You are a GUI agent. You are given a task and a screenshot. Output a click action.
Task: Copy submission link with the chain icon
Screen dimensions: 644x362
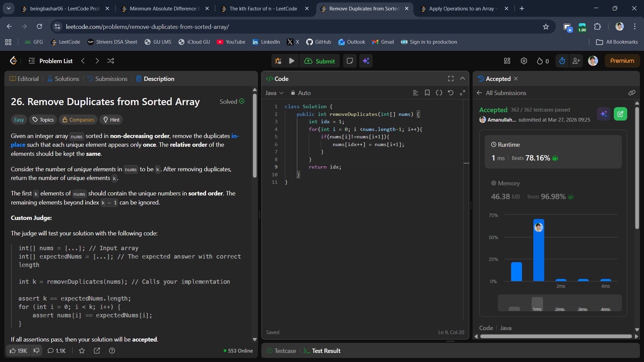632,93
